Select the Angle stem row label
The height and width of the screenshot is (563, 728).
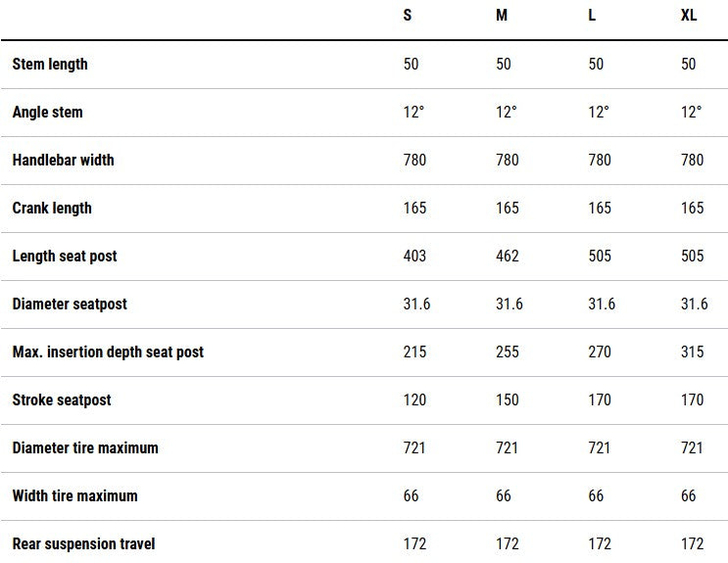coord(47,112)
